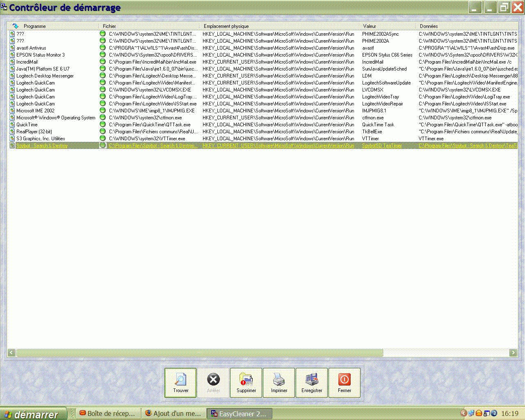Click green status circle beside VTTimer.exe path

coord(103,139)
